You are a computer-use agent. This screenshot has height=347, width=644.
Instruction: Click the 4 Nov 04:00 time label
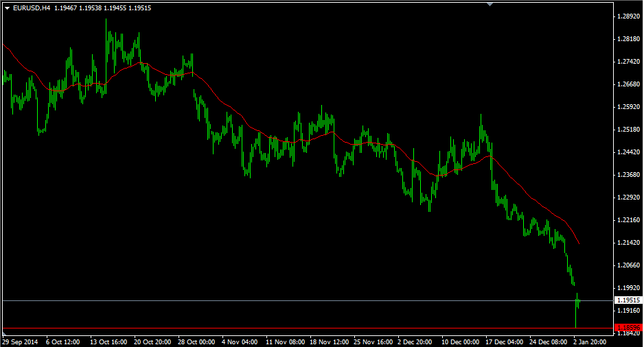[x=240, y=342]
